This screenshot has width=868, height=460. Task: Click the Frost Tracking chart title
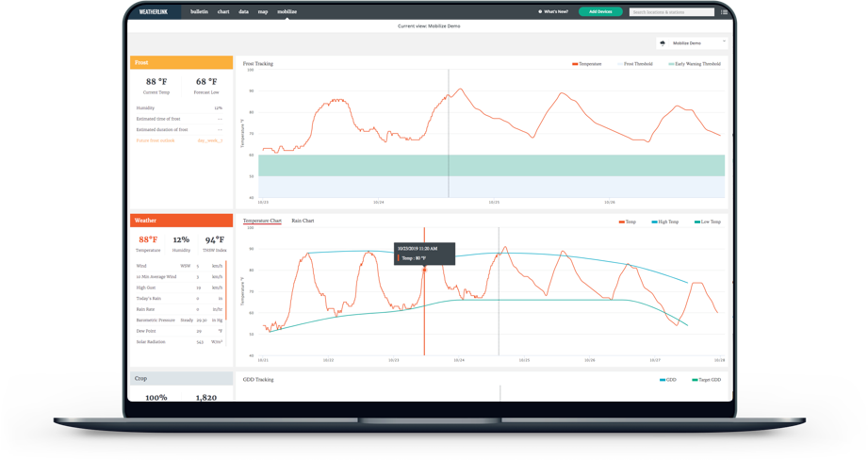click(258, 64)
